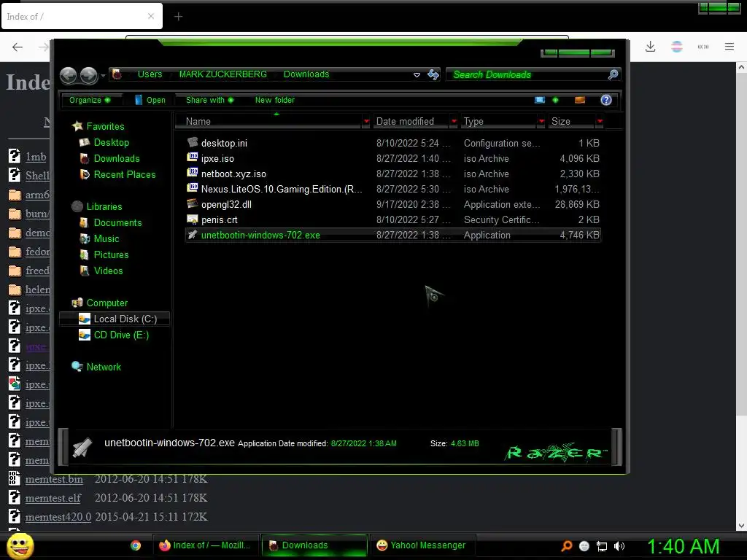
Task: Click the Explorer back navigation arrow
Action: click(x=68, y=75)
